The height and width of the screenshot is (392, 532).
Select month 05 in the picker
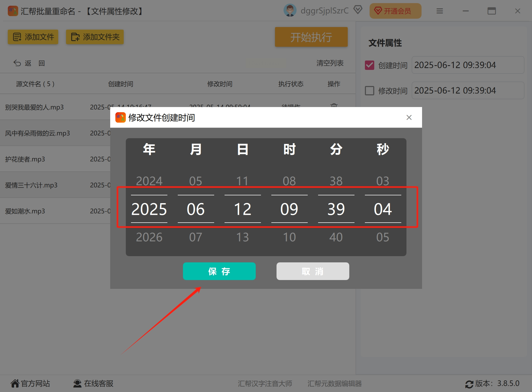[x=195, y=181]
